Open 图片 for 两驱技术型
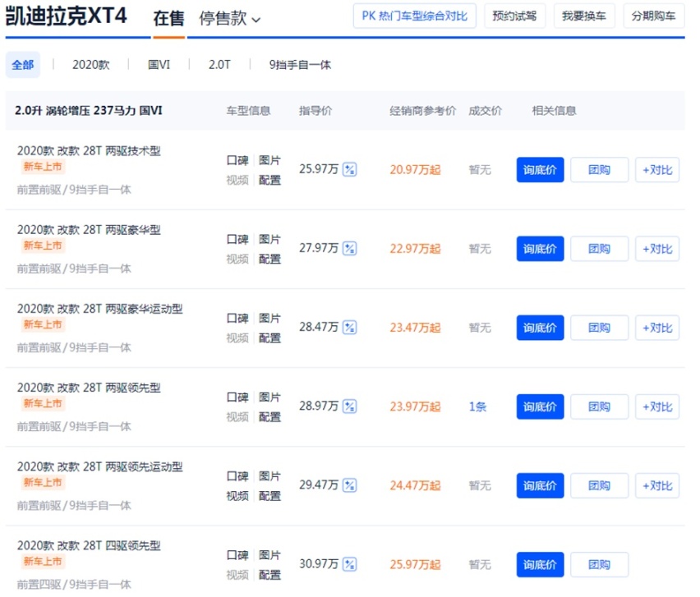Screen dimensions: 700x597 click(269, 160)
